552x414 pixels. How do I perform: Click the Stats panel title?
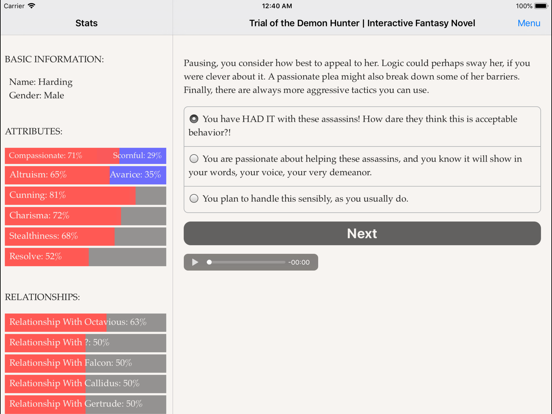pos(86,23)
